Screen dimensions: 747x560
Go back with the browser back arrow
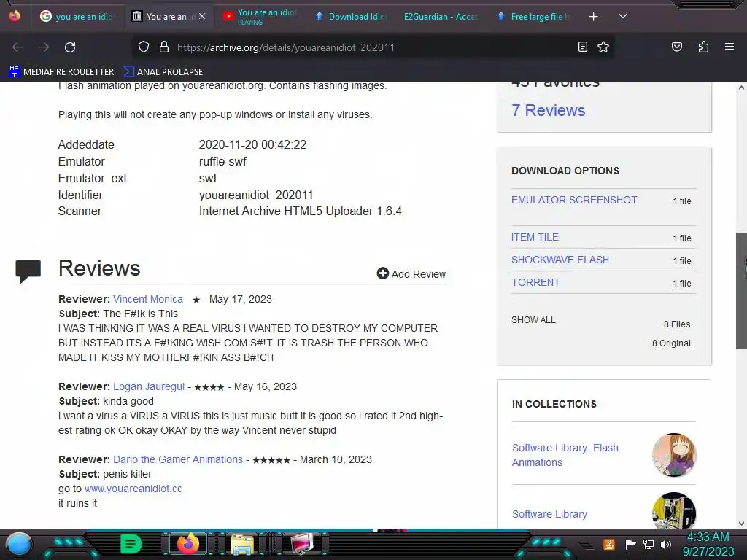(18, 47)
